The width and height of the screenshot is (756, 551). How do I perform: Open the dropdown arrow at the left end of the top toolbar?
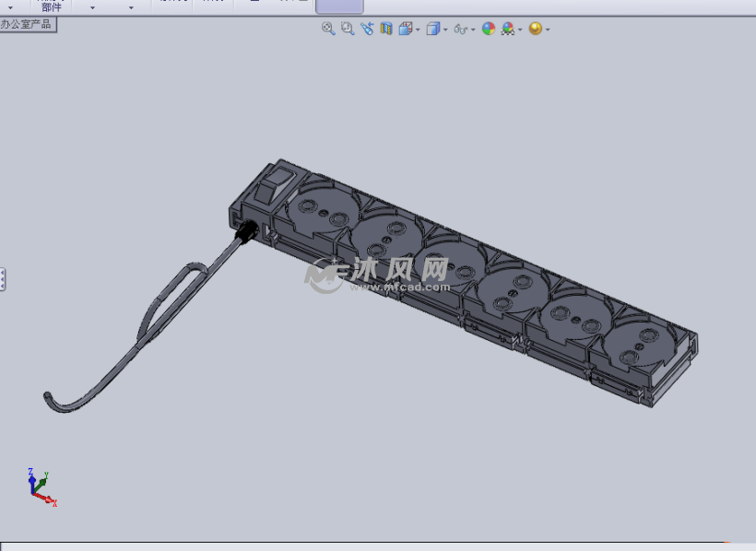coord(10,8)
